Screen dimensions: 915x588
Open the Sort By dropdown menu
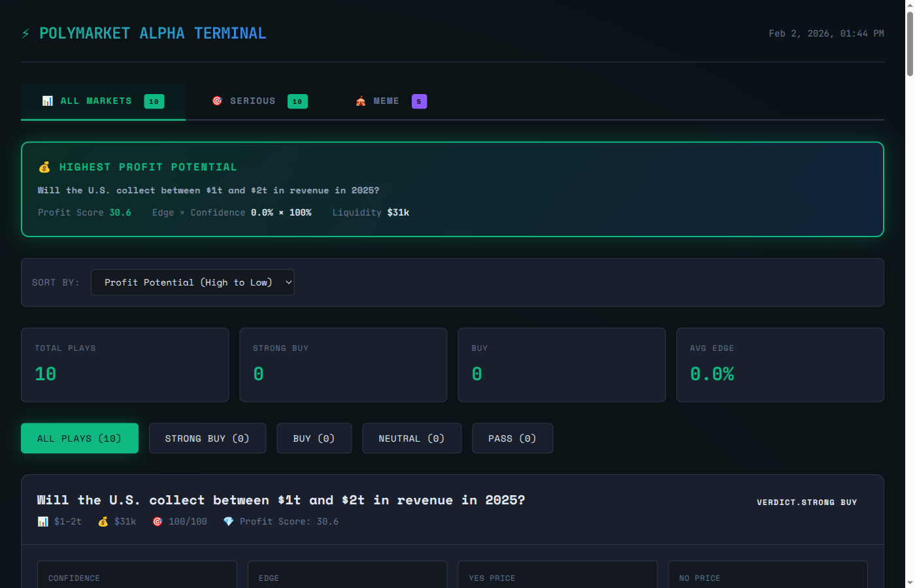[x=192, y=282]
